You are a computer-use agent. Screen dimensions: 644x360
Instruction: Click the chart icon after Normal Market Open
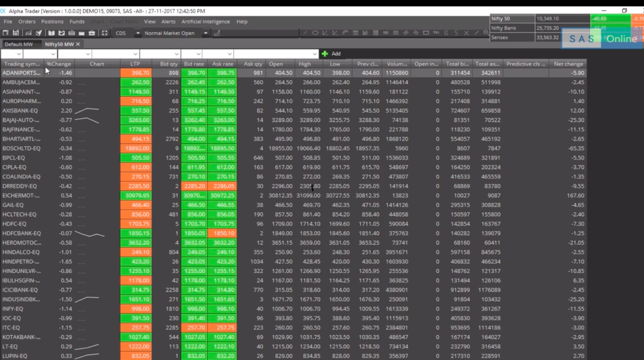217,33
